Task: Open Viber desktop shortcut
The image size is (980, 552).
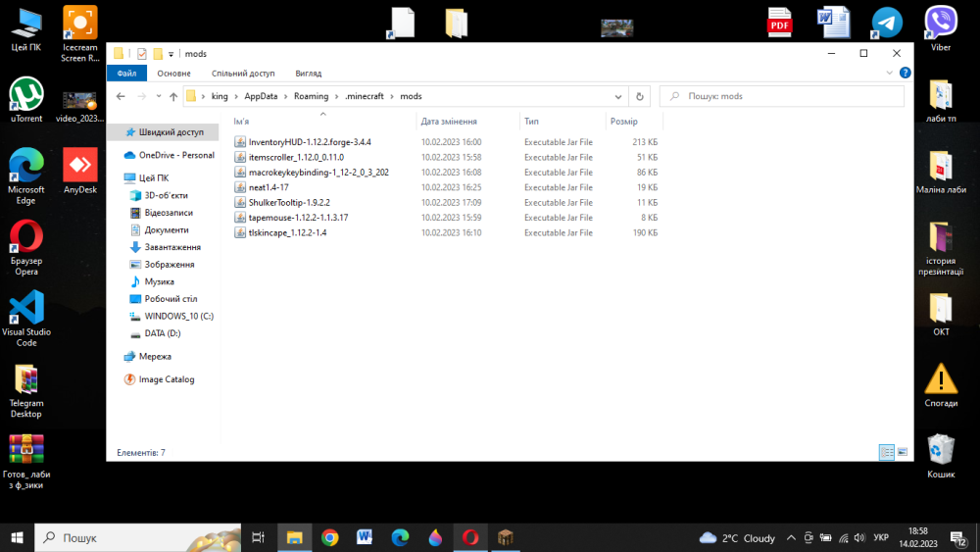Action: (941, 28)
